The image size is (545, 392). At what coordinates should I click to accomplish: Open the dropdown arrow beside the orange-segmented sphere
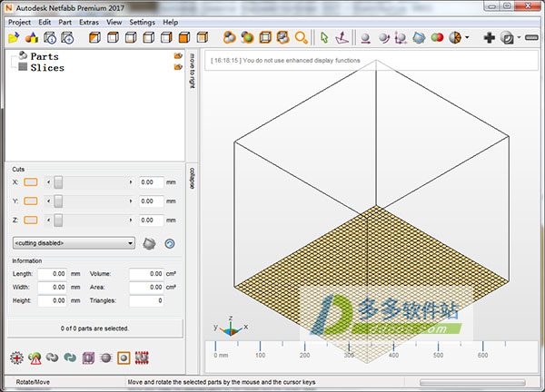467,37
